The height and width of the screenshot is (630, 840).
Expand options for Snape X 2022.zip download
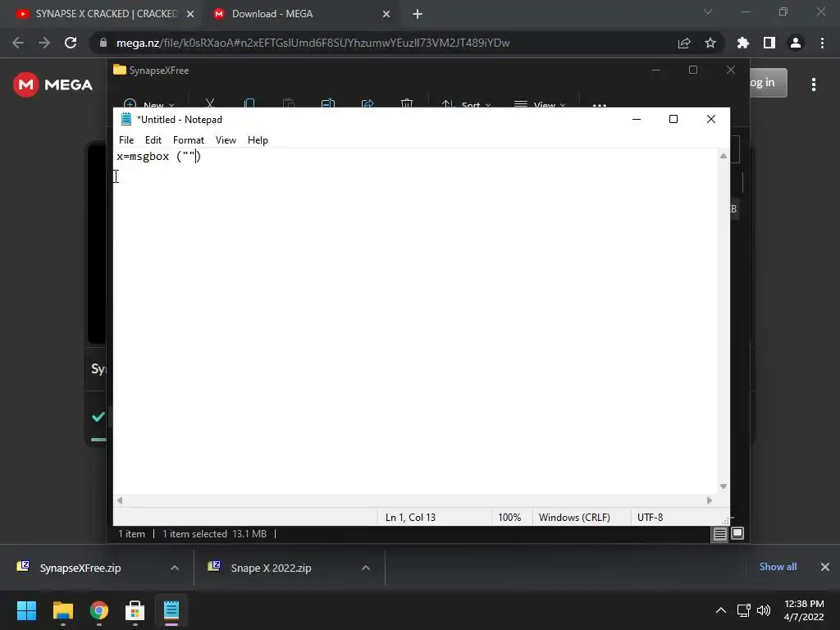point(366,568)
